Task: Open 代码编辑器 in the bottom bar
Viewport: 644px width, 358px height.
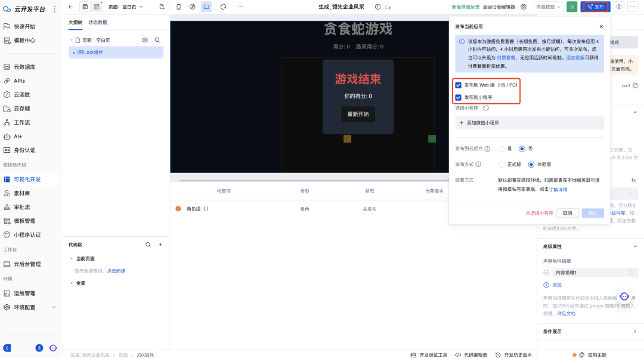Action: click(x=471, y=354)
